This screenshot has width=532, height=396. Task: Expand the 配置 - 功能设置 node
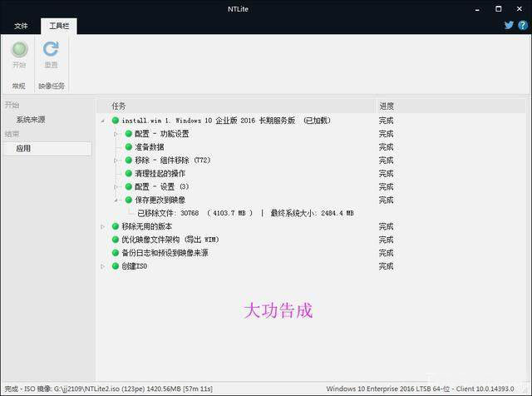(116, 134)
